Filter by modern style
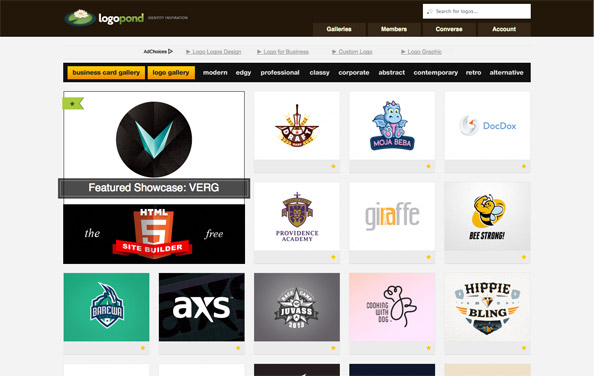This screenshot has width=600, height=376. [x=215, y=73]
